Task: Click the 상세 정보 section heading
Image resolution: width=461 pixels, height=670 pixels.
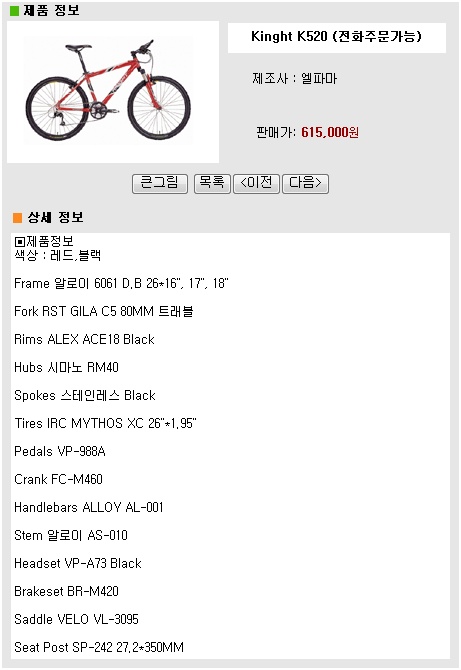Action: click(x=56, y=217)
